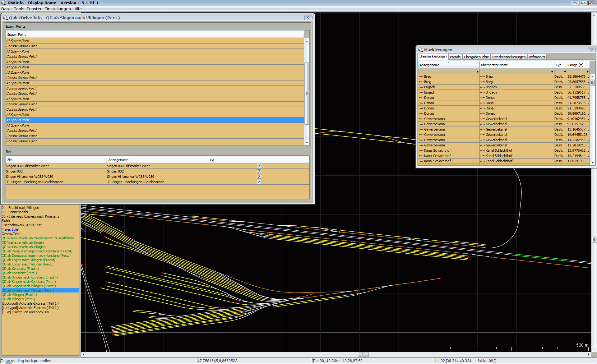Open the Typ column filter dropdown
This screenshot has height=364, width=597.
click(565, 72)
